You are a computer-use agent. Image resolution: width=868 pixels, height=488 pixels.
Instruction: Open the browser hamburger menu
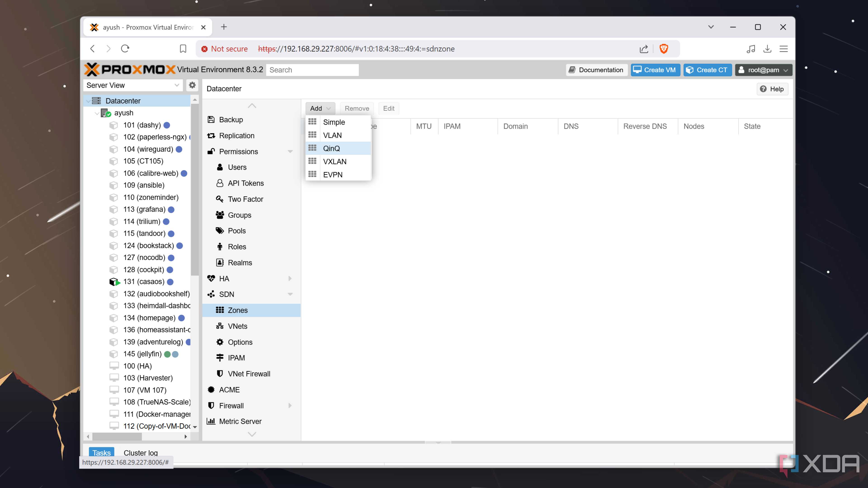(784, 49)
